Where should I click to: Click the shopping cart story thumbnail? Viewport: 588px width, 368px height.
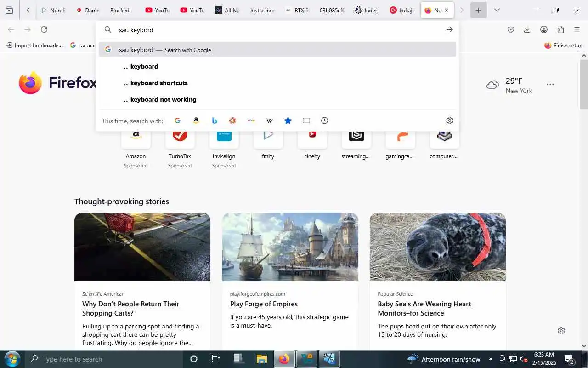(142, 247)
